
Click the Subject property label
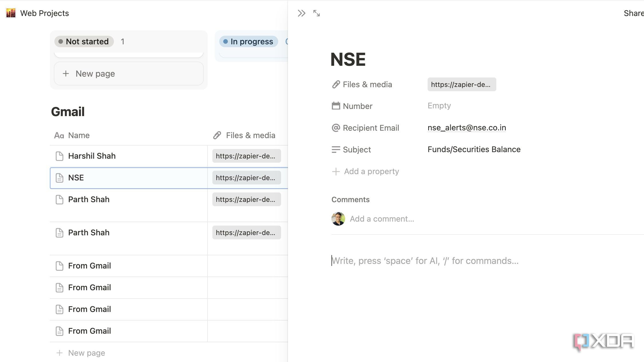pyautogui.click(x=357, y=150)
